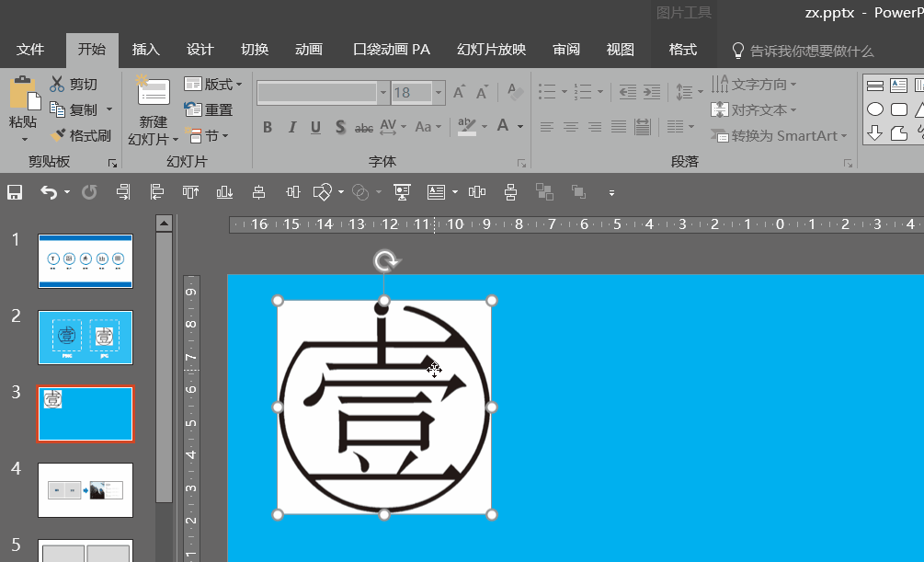Open the font name dropdown

coord(383,93)
